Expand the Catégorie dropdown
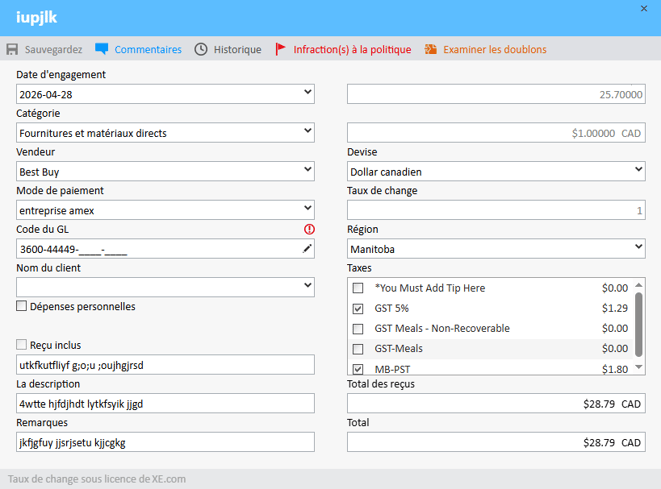Screen dimensions: 661x489 [307, 132]
